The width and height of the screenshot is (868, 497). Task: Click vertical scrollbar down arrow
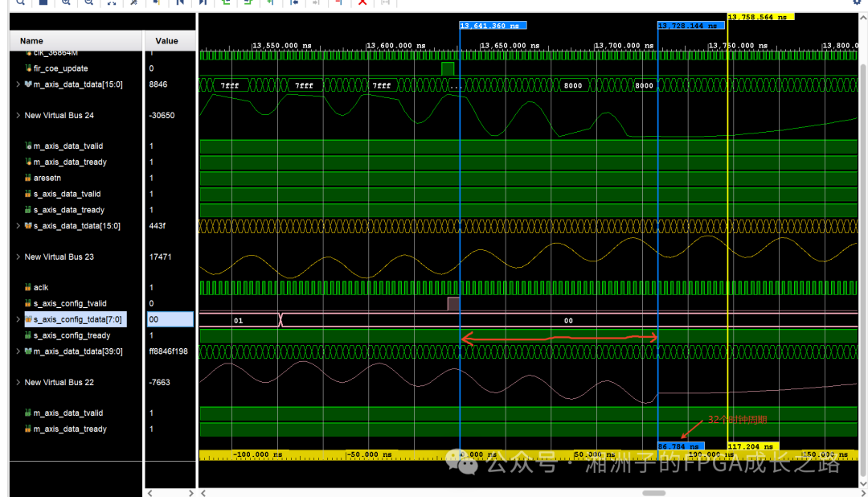pos(863,483)
